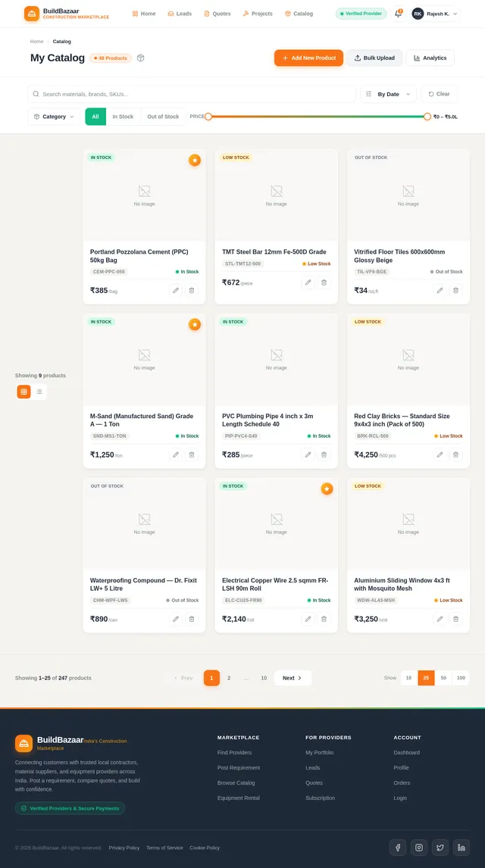Toggle featured star on M-Sand card
Screen dimensions: 485x868
tap(194, 324)
